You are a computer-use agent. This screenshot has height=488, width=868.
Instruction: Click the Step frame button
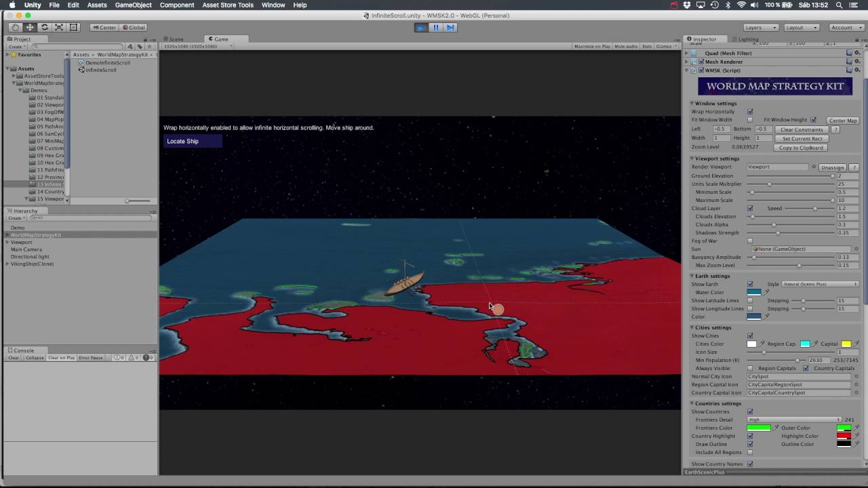[x=450, y=28]
